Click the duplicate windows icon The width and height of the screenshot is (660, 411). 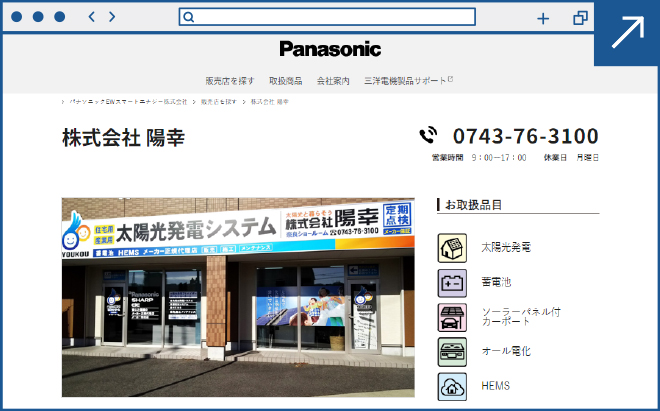580,18
